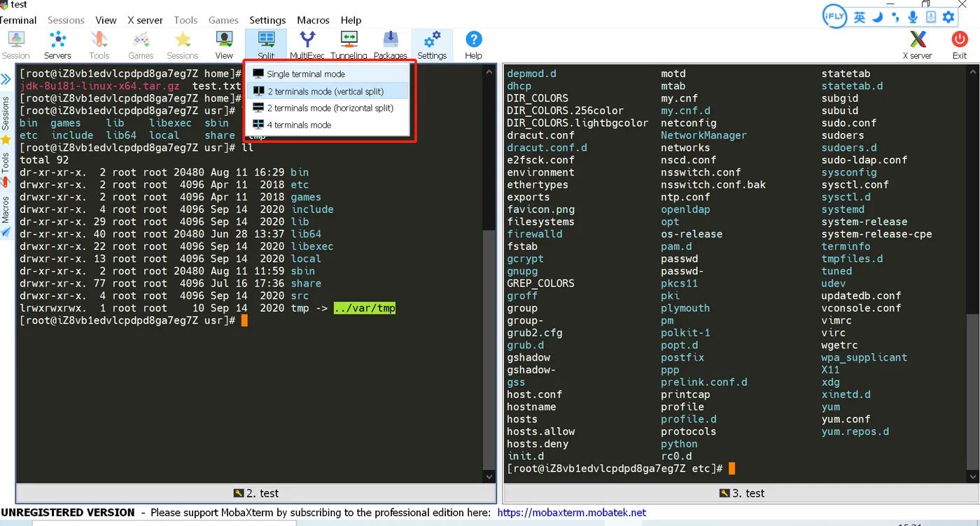Open the Tools menu in the menu bar
Screen dimensions: 980x526
(185, 20)
